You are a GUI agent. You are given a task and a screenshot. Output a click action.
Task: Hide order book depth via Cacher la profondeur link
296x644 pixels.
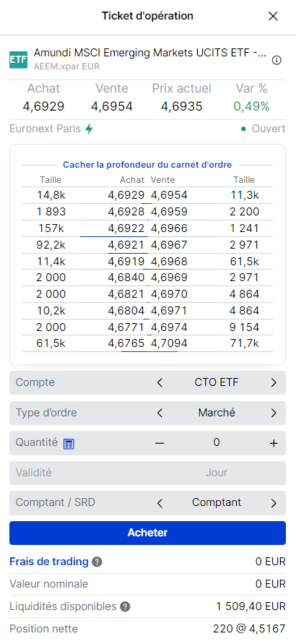pyautogui.click(x=147, y=165)
